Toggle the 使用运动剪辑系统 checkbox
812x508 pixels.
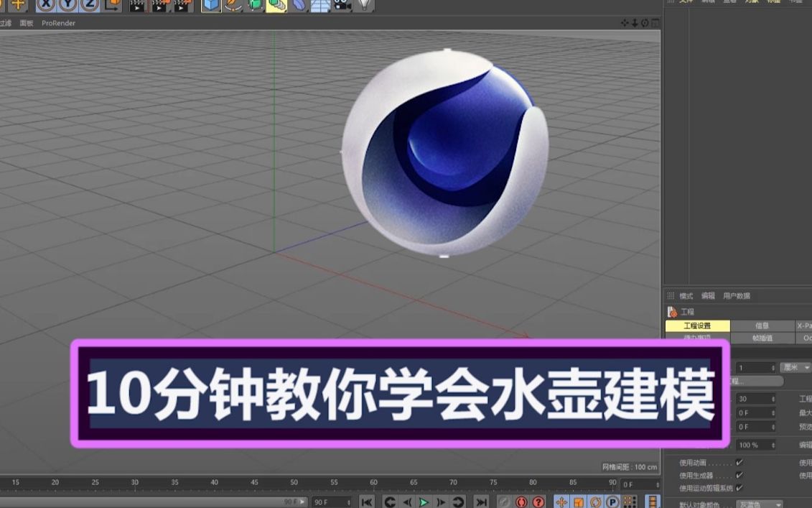point(738,489)
